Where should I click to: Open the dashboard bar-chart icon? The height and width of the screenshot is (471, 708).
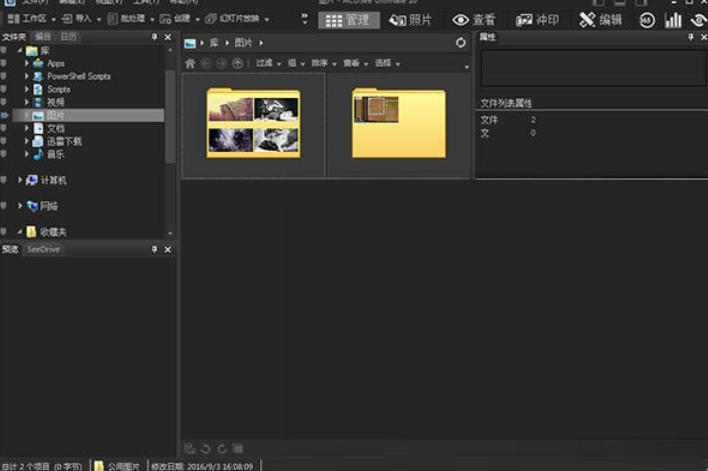point(673,20)
